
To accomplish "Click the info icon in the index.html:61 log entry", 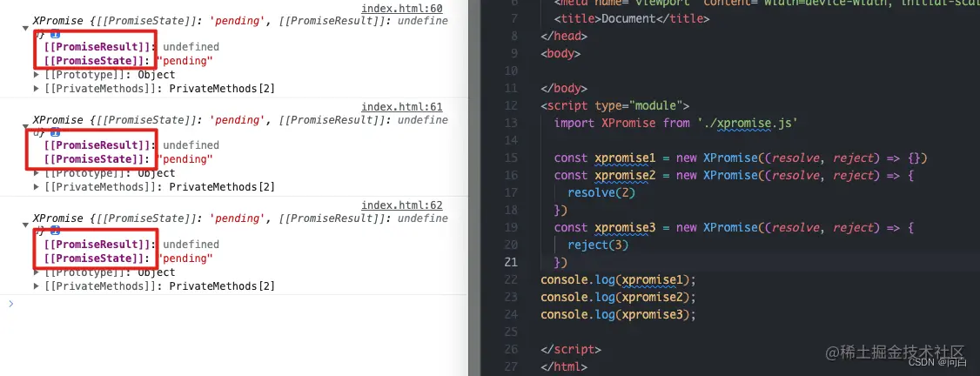I will [x=55, y=132].
